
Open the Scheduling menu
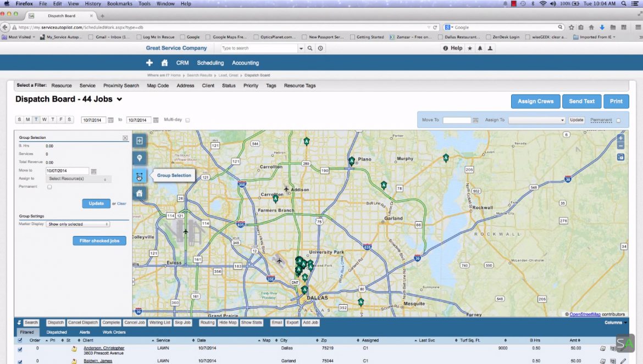[210, 63]
